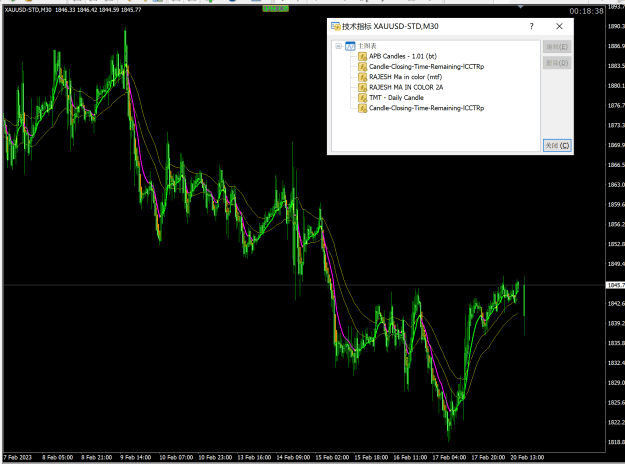625x464 pixels.
Task: Click the 9 Feb 14:00 time axis label
Action: [x=136, y=457]
